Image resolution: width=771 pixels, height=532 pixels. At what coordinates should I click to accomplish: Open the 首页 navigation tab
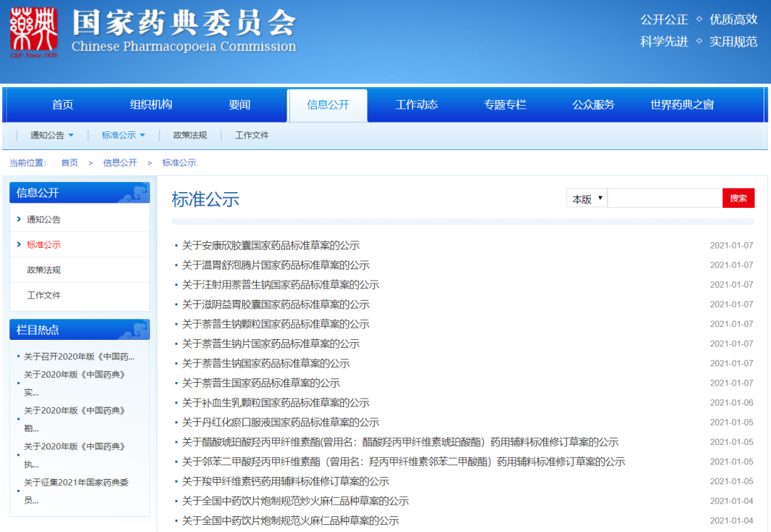click(x=63, y=105)
